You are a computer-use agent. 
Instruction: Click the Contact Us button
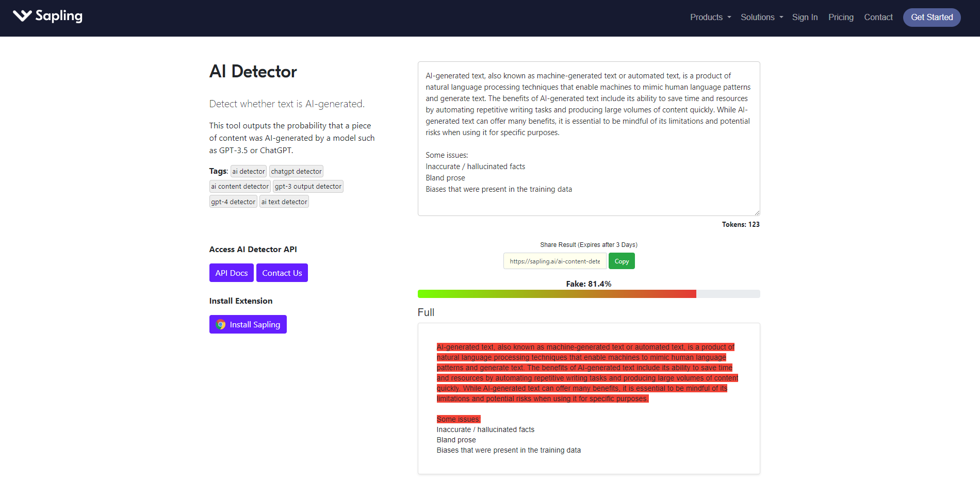pyautogui.click(x=282, y=273)
